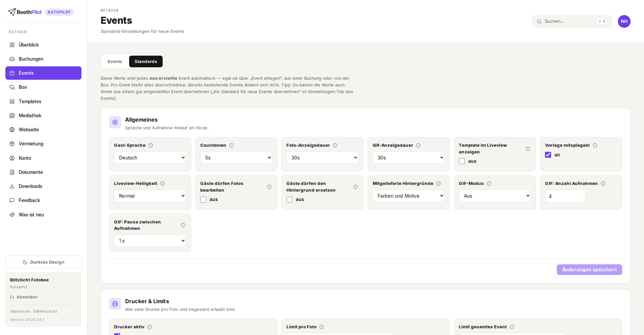Enable Gäste dürfen den Hintergrund ersetzen

(x=289, y=200)
